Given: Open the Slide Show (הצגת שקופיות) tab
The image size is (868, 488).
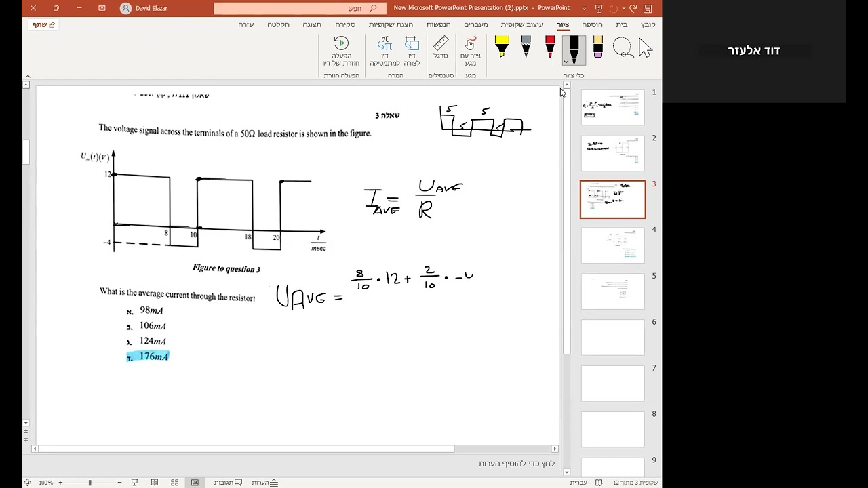Looking at the screenshot, I should coord(391,24).
